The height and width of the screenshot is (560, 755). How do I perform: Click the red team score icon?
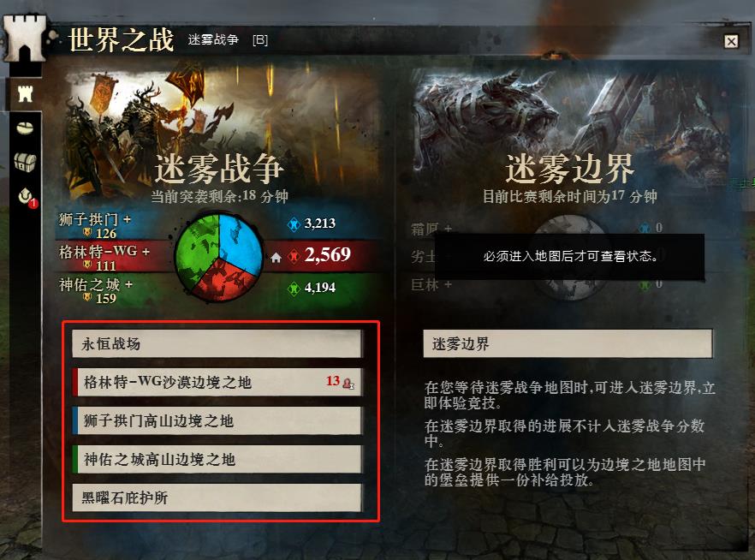[x=294, y=256]
